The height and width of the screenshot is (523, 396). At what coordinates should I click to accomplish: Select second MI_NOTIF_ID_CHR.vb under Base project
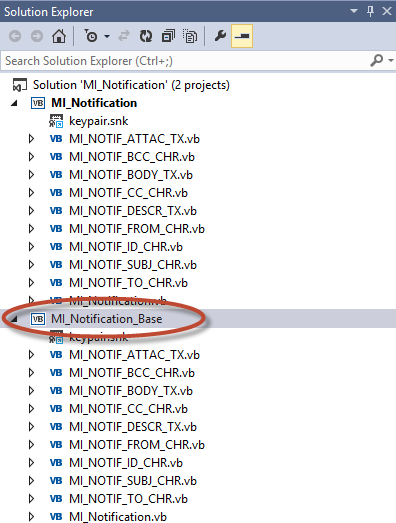coord(126,463)
